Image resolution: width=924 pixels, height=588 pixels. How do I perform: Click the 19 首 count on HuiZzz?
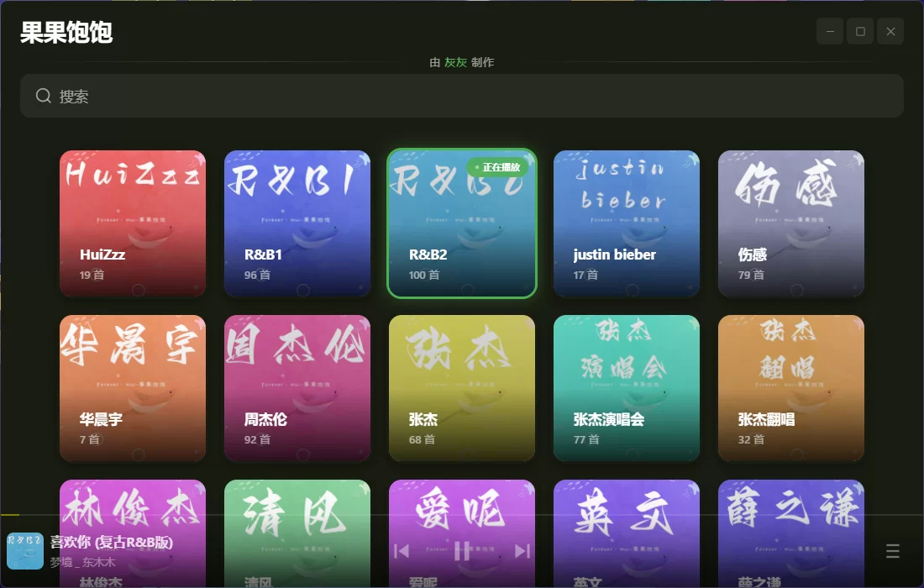pyautogui.click(x=92, y=275)
